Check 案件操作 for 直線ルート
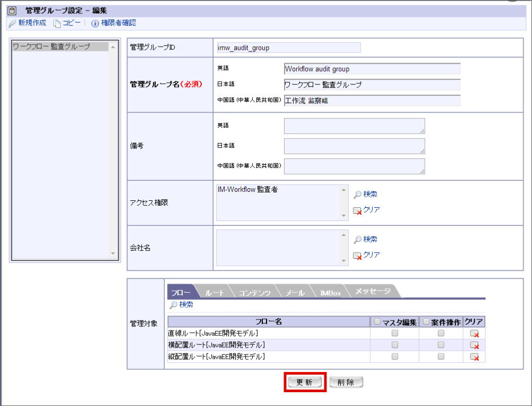Screen dimensions: 532x406 (x=441, y=333)
